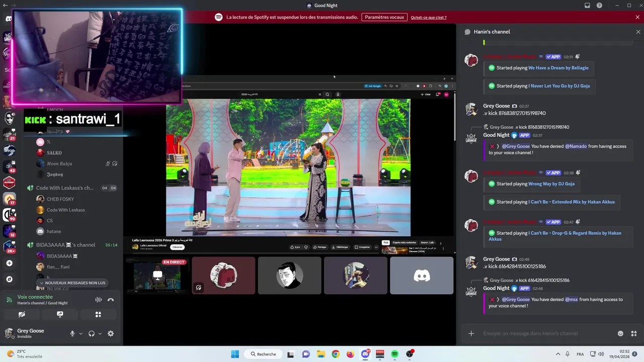Open the activities and soundboard button
The width and height of the screenshot is (644, 362).
pyautogui.click(x=98, y=314)
